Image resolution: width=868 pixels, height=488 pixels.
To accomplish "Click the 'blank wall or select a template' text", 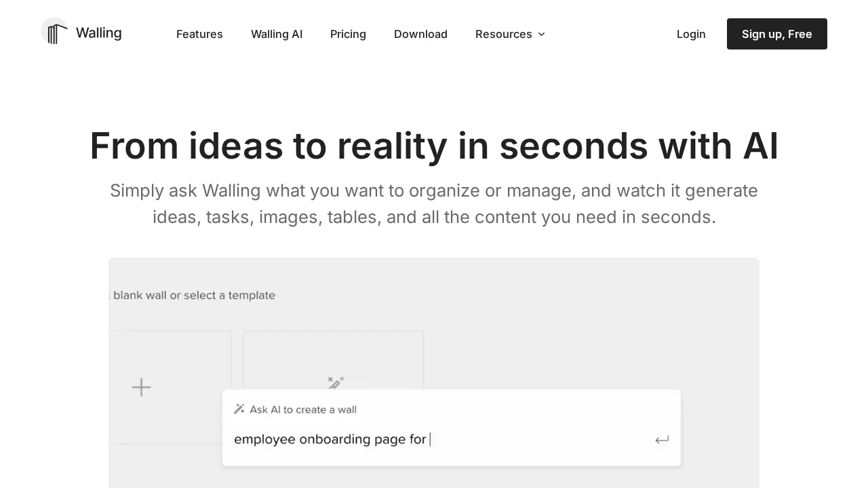I will (194, 296).
